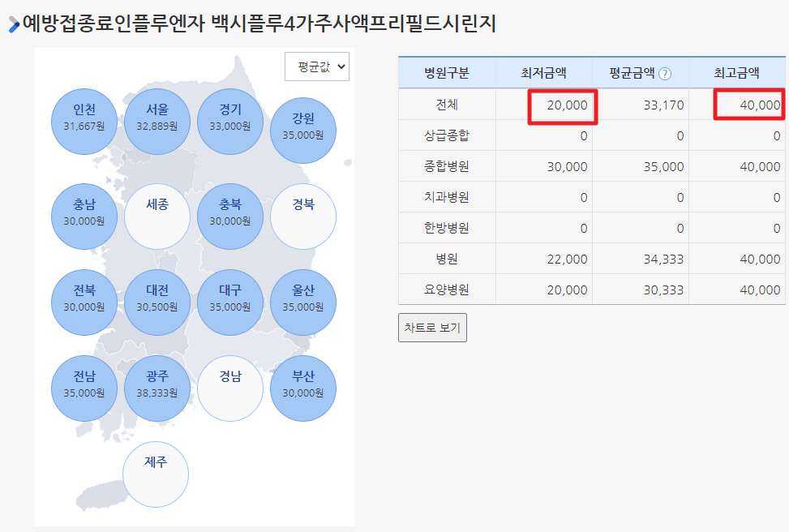789x532 pixels.
Task: Click the 상급종합 row label
Action: [x=447, y=135]
